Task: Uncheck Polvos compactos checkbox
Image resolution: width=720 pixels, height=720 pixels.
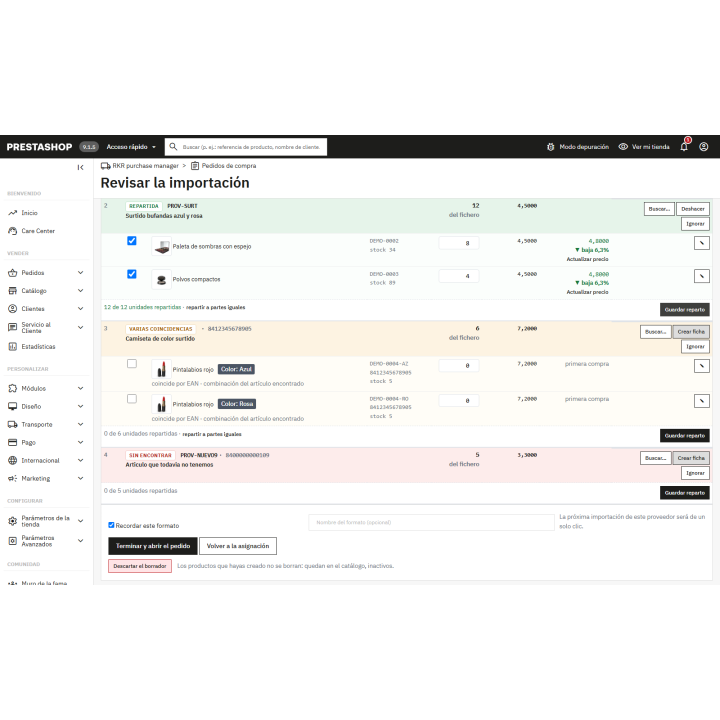Action: coord(132,274)
